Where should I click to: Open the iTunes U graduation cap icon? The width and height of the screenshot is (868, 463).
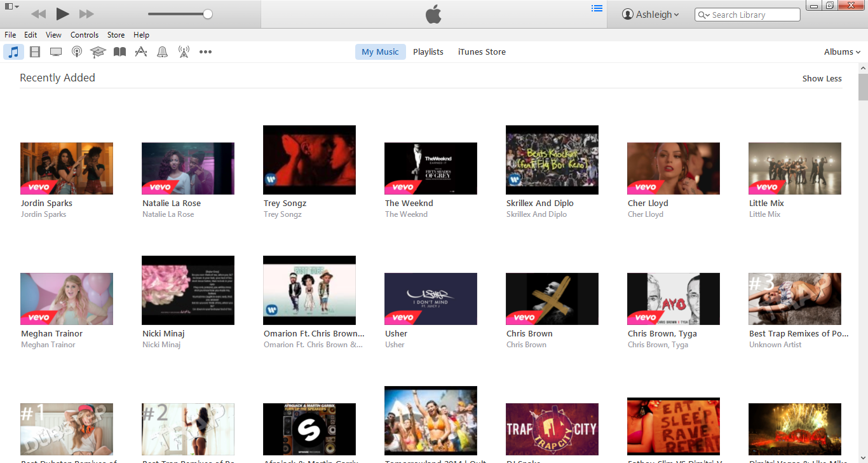tap(98, 52)
